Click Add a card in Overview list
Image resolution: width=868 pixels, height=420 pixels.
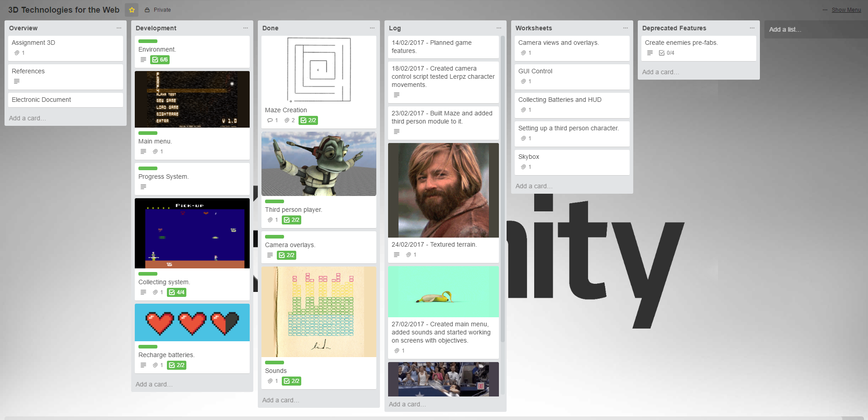click(x=27, y=118)
